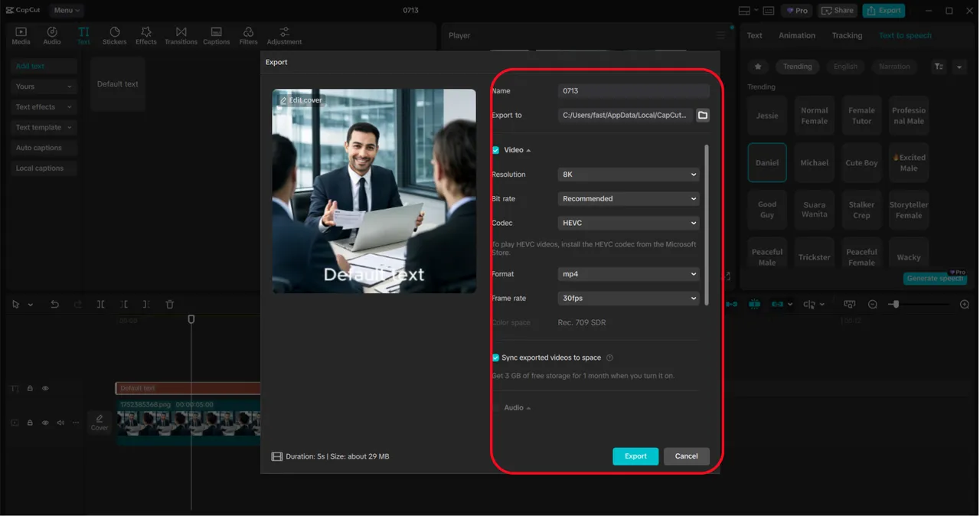Click the Name field containing 0713
The width and height of the screenshot is (980, 516).
click(x=633, y=91)
